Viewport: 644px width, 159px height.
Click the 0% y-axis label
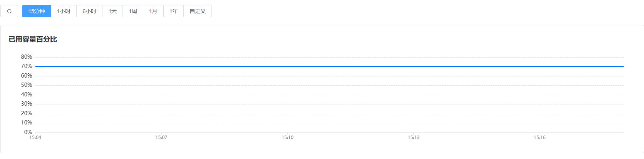28,132
